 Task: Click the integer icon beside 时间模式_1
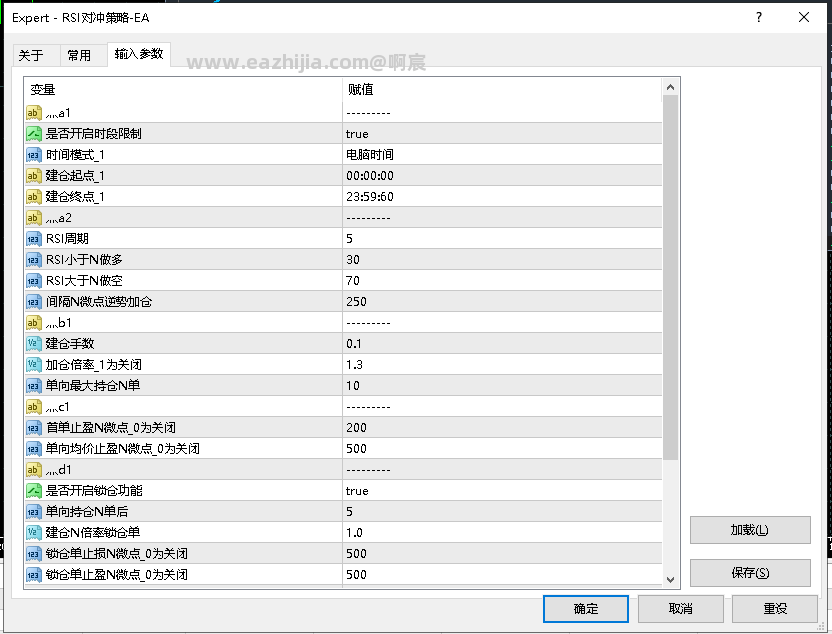point(33,155)
